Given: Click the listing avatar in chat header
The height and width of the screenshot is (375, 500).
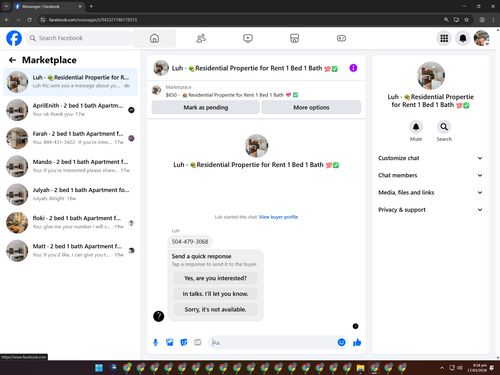Looking at the screenshot, I should [161, 68].
